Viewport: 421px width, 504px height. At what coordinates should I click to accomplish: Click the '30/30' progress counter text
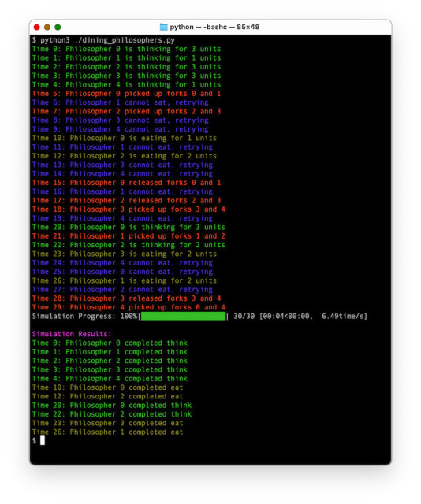pyautogui.click(x=244, y=317)
